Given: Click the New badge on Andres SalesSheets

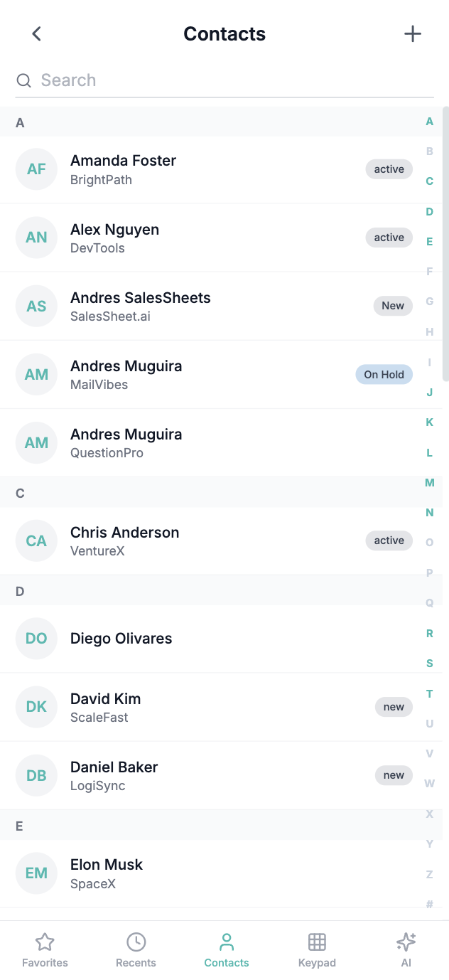Looking at the screenshot, I should pos(393,306).
